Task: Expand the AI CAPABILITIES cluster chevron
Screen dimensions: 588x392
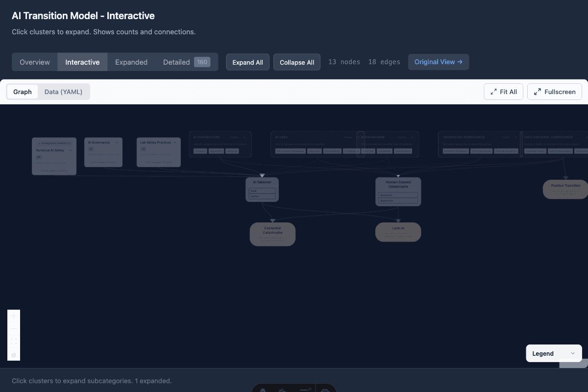Action: tap(245, 137)
